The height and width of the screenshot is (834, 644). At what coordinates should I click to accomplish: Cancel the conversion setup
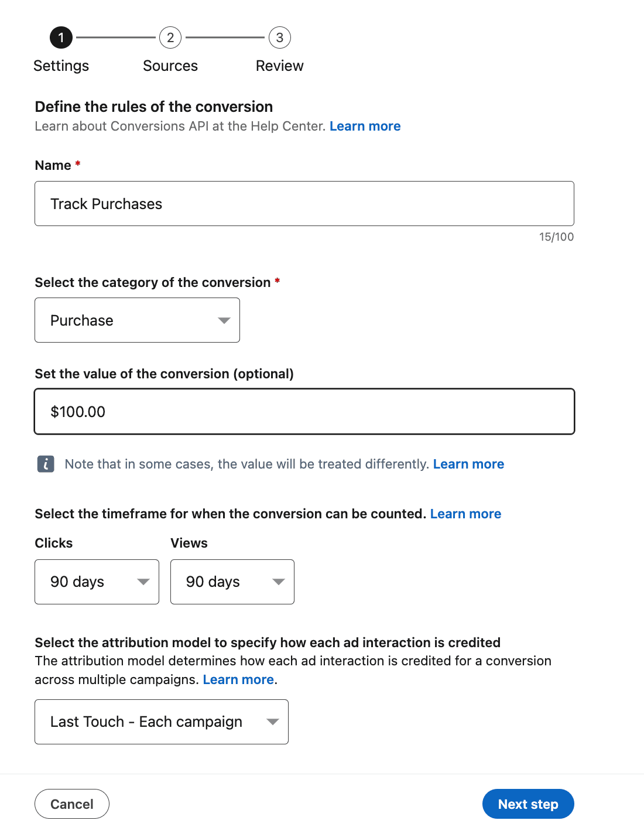coord(72,804)
